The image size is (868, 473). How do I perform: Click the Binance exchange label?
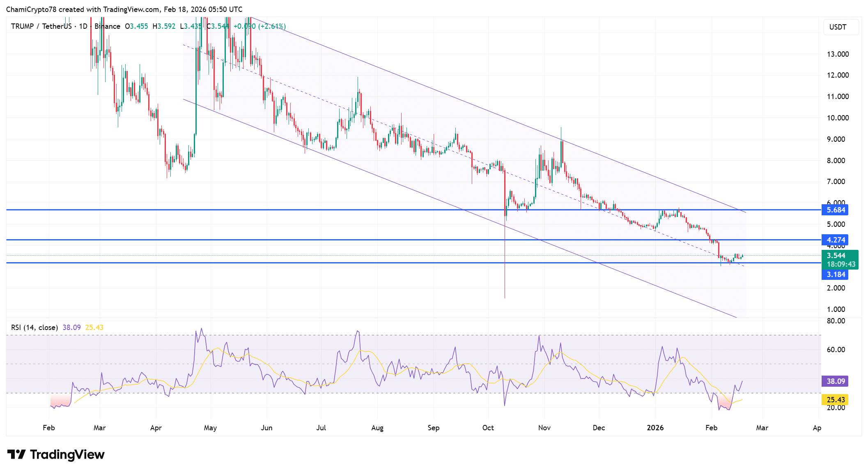tap(107, 26)
